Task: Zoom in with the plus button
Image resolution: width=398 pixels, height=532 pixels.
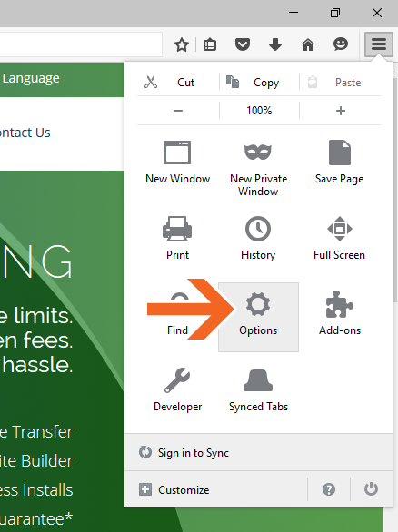Action: (x=340, y=111)
